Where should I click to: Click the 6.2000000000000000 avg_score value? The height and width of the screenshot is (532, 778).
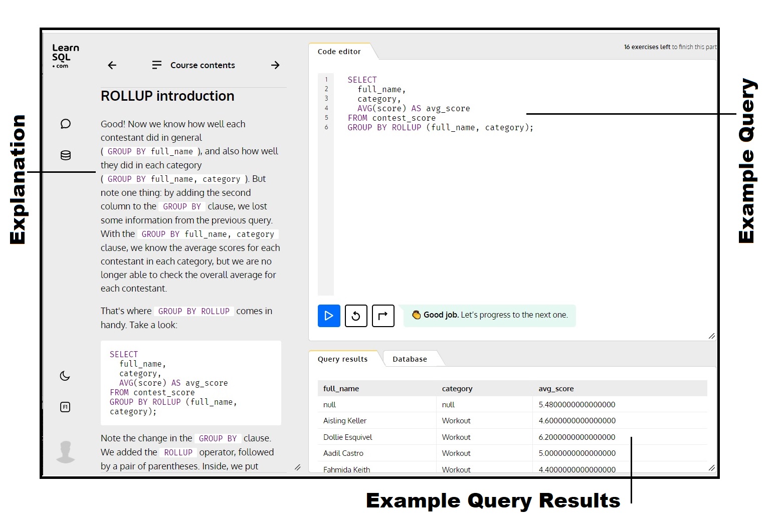click(x=577, y=437)
